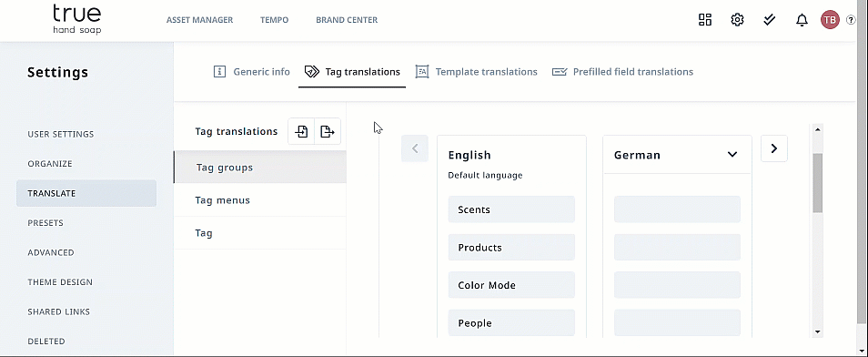Click the Generic info tab icon
This screenshot has height=357, width=868.
[x=220, y=72]
